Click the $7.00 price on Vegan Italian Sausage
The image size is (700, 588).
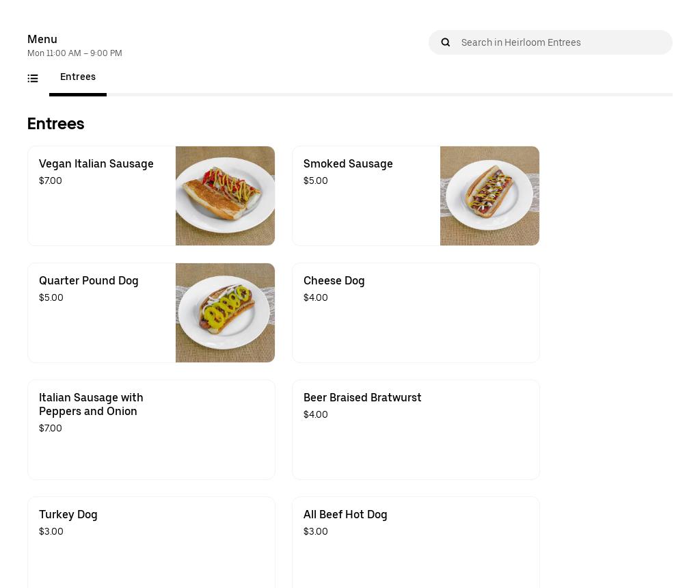tap(50, 181)
